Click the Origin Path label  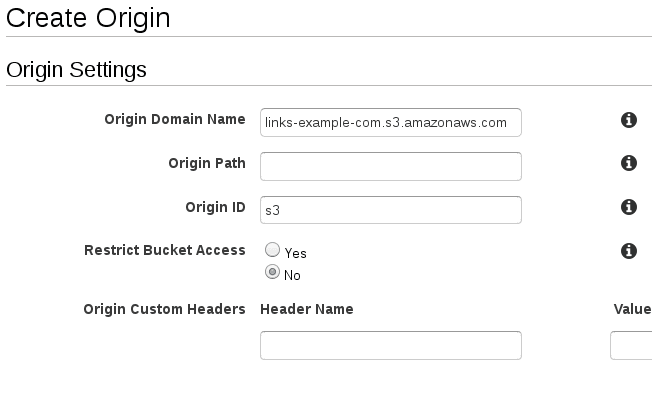(206, 163)
